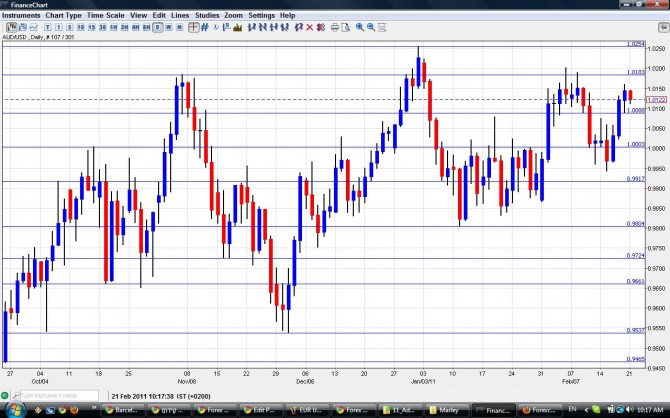Click the reset zoom icon
This screenshot has width=670, height=418.
pos(382,27)
